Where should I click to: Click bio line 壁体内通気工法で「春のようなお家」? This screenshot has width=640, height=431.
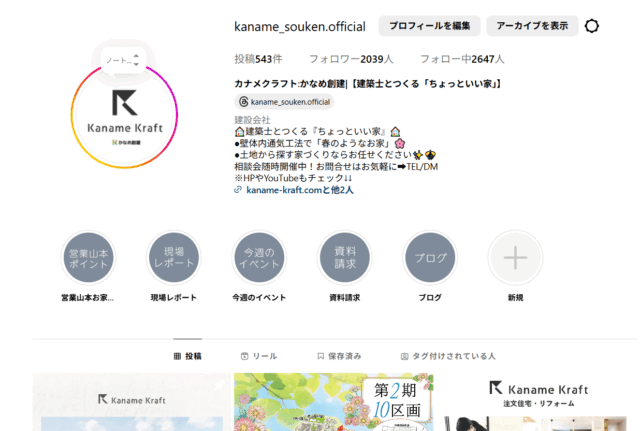click(x=320, y=143)
